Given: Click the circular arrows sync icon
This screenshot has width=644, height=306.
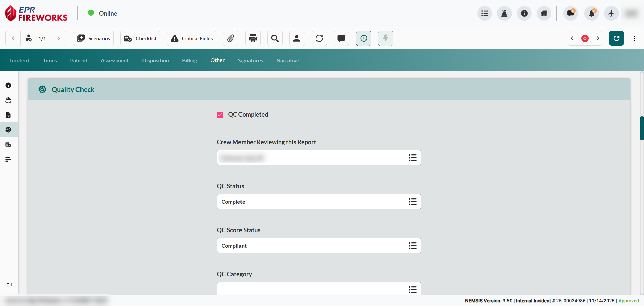Looking at the screenshot, I should tap(319, 38).
